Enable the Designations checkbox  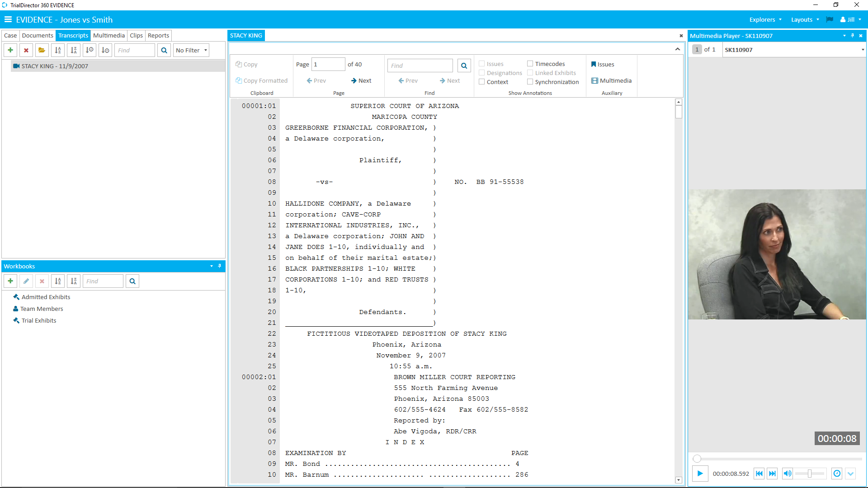(482, 73)
